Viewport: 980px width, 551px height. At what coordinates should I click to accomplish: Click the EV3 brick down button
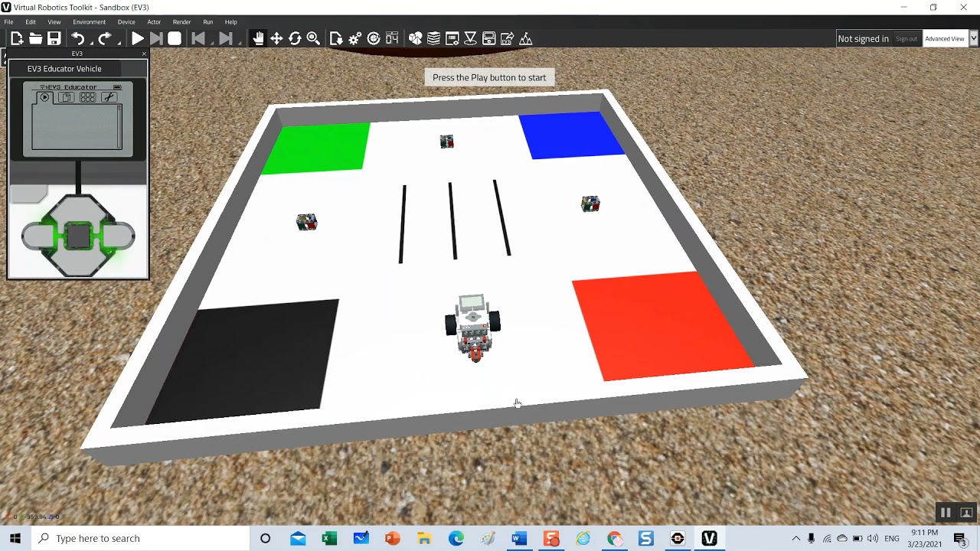click(78, 262)
